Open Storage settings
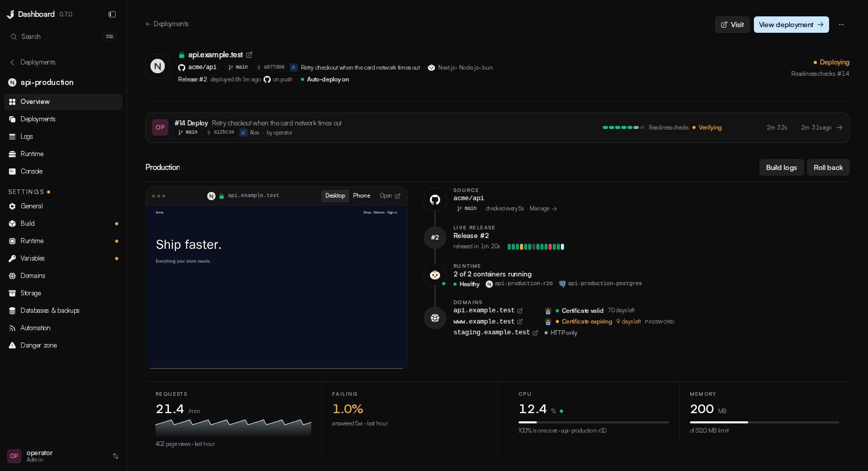 63,293
